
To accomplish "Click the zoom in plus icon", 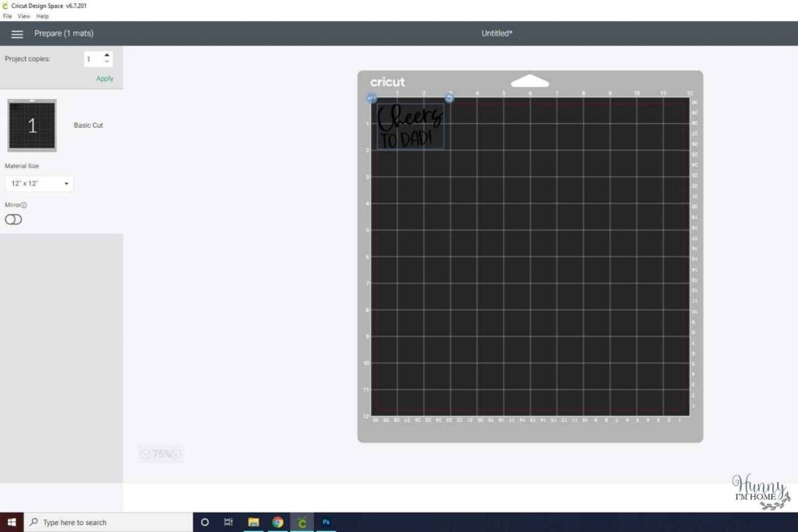I will [x=175, y=454].
